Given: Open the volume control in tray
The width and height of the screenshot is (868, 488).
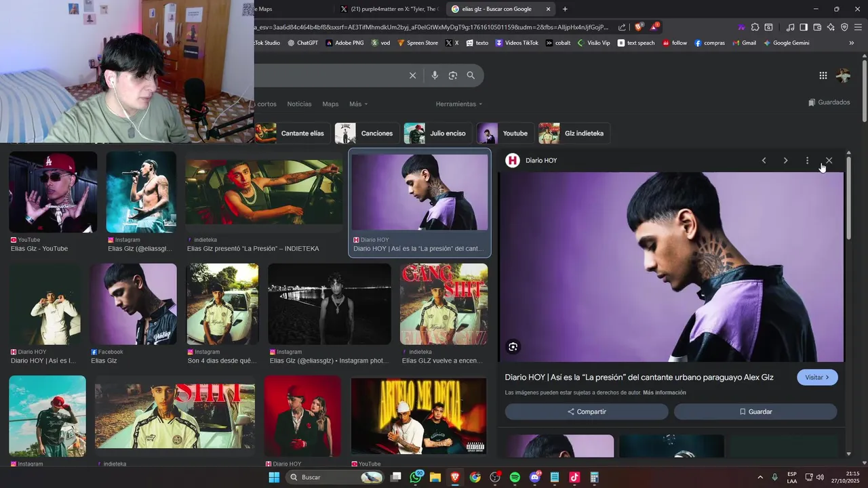Looking at the screenshot, I should [820, 477].
